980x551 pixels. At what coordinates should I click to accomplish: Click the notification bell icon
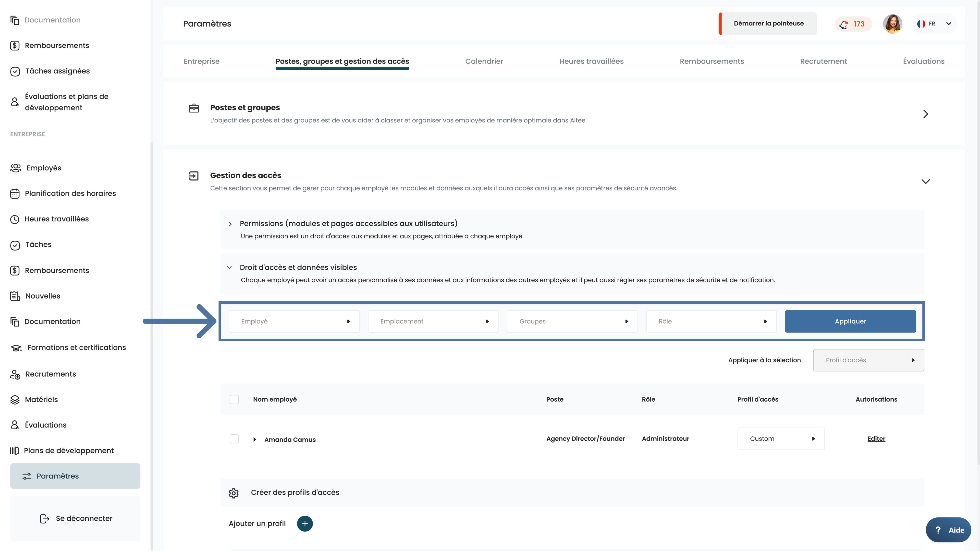pyautogui.click(x=844, y=24)
